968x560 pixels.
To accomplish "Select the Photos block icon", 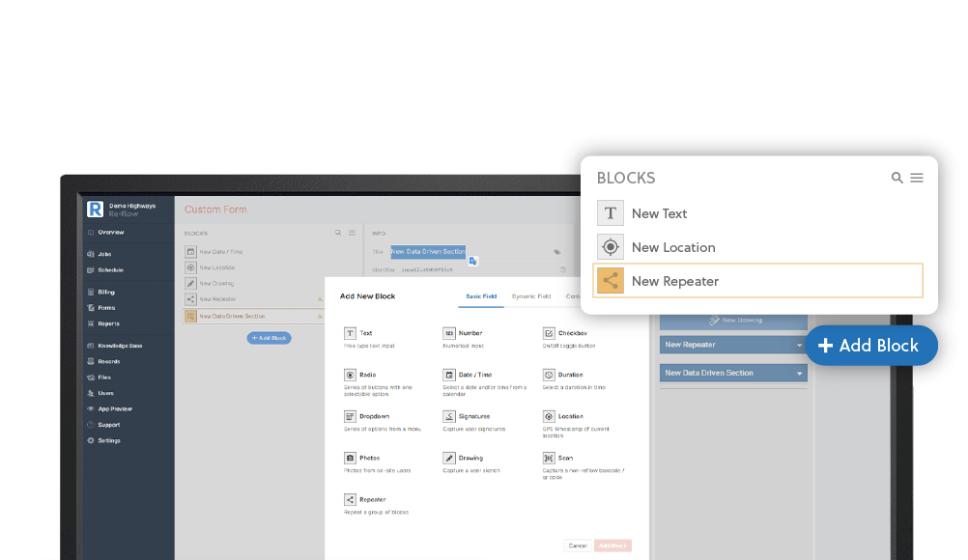I will tap(350, 458).
